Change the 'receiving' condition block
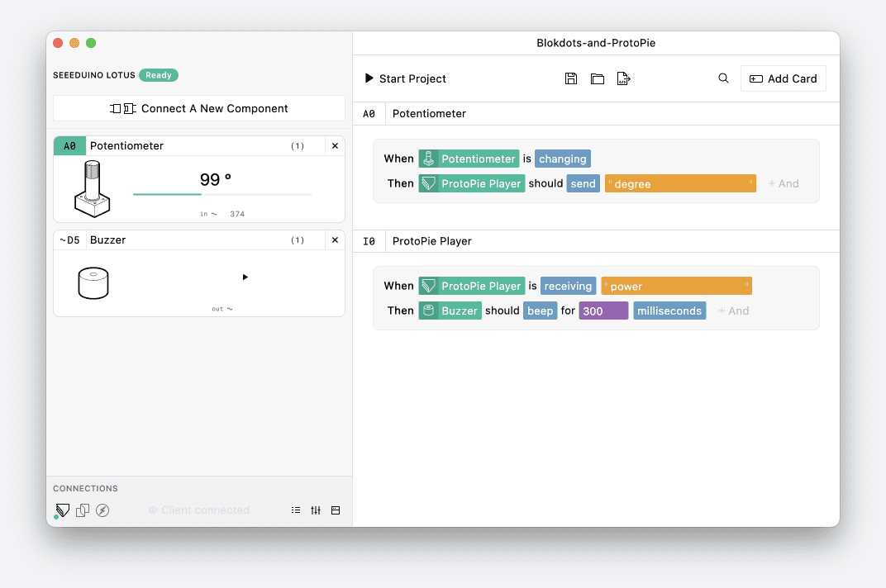Screen dimensions: 886x588 point(568,286)
